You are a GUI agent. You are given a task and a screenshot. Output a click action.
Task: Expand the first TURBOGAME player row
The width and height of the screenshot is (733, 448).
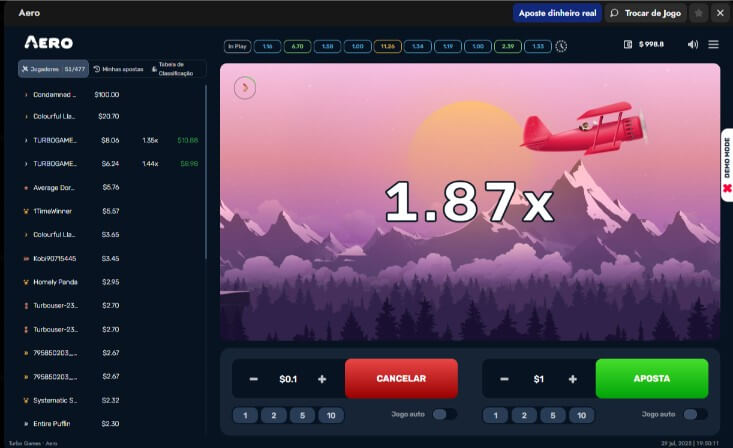26,141
